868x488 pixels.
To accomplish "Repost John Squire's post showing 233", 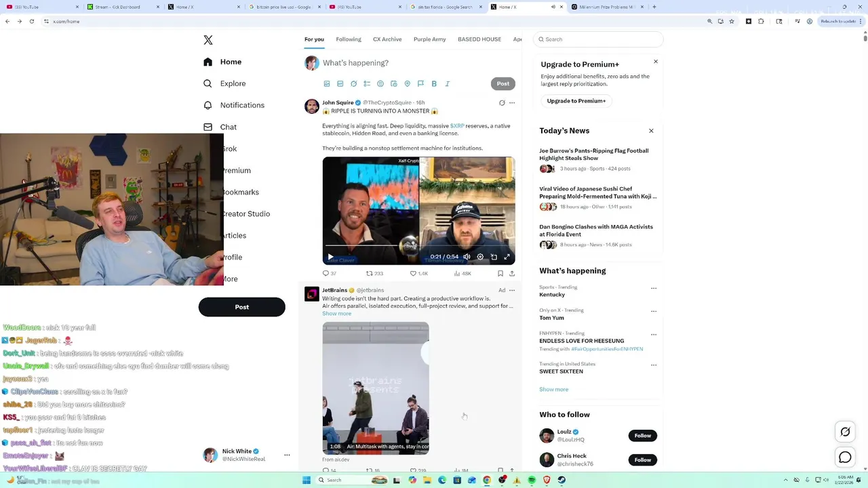I will point(375,273).
